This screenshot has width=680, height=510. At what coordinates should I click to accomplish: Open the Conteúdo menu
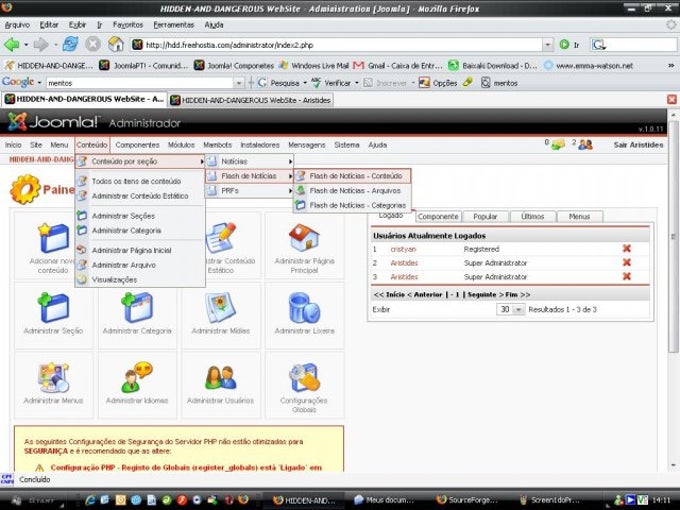pyautogui.click(x=92, y=145)
